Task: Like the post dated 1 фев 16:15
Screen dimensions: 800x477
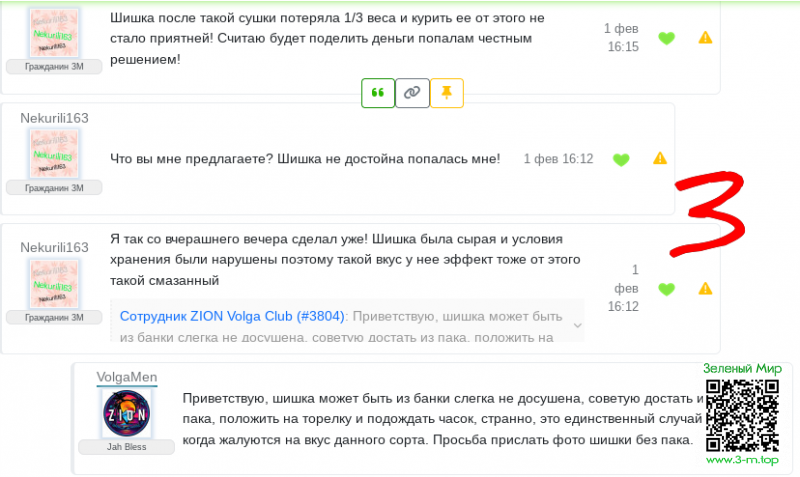Action: pos(666,39)
